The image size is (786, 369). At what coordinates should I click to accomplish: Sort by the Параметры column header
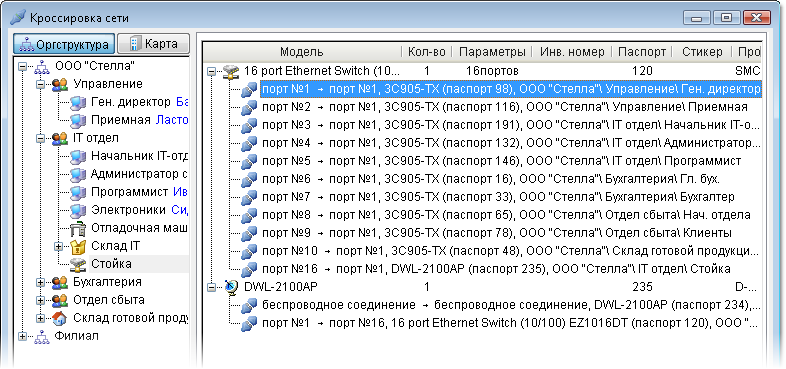click(492, 52)
